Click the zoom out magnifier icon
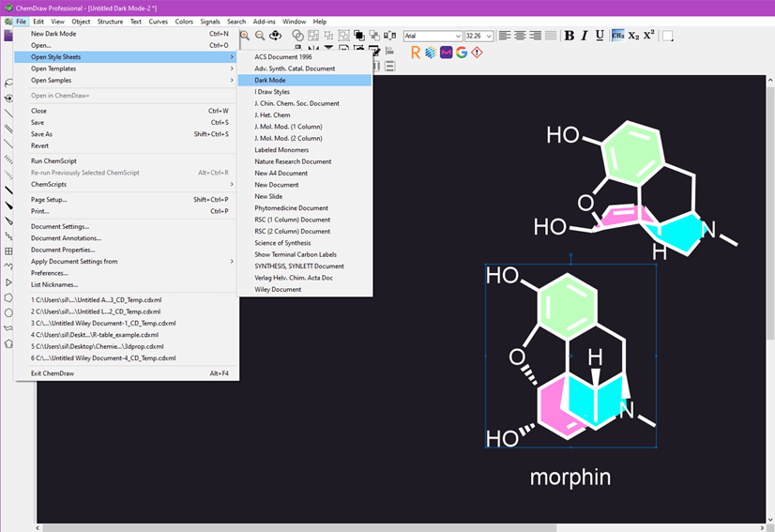This screenshot has width=775, height=532. pos(260,36)
